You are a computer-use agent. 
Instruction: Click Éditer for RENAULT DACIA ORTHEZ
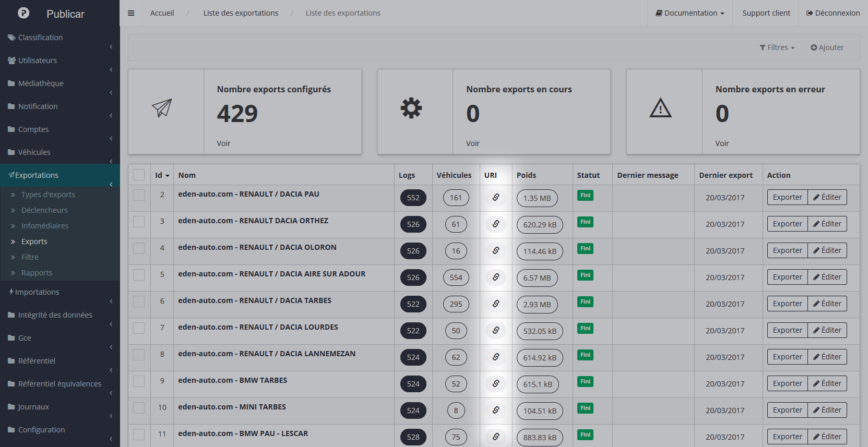827,224
